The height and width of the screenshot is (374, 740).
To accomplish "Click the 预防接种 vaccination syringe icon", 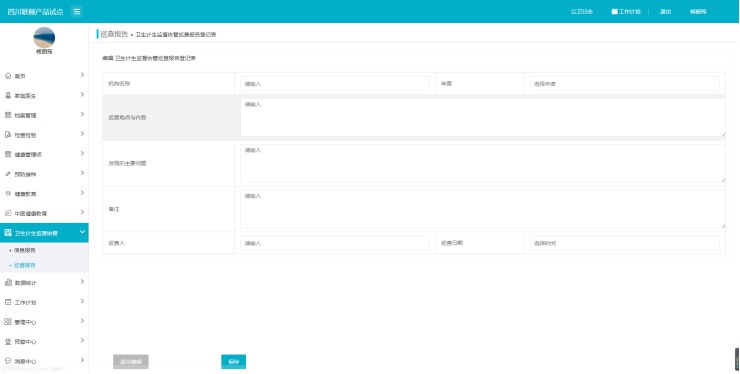I will [8, 174].
